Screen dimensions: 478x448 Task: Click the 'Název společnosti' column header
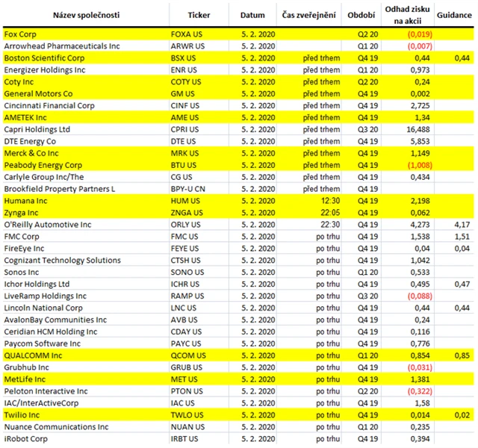coord(84,15)
